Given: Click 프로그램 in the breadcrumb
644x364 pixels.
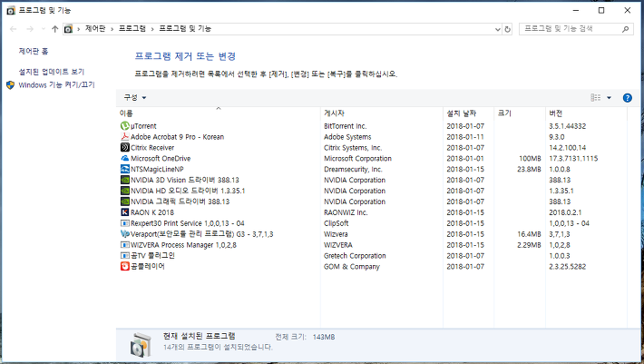Looking at the screenshot, I should 132,29.
